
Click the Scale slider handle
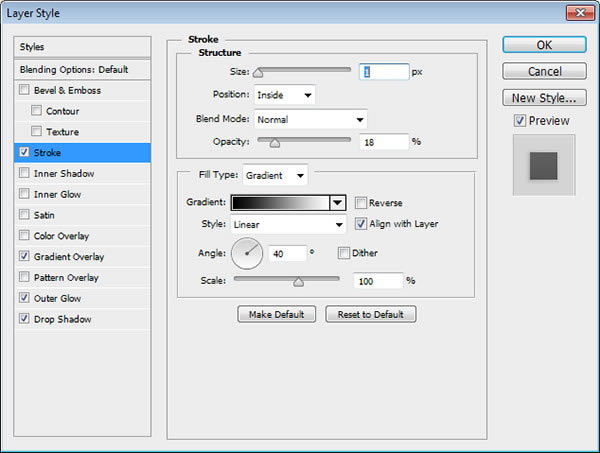[298, 282]
